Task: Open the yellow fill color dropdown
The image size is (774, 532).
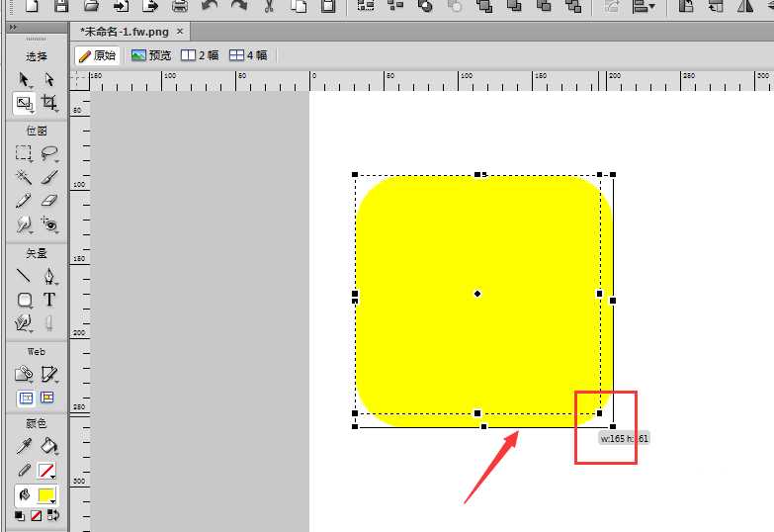Action: pyautogui.click(x=46, y=494)
